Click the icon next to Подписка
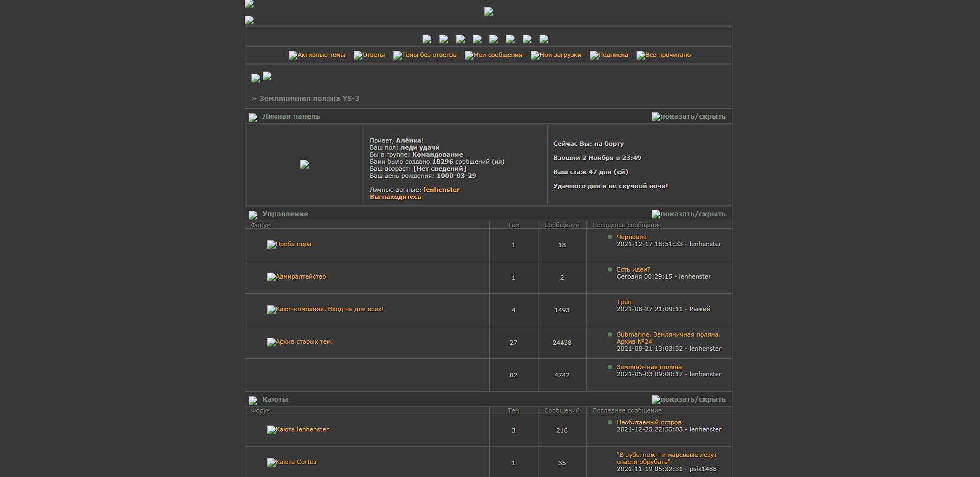Image resolution: width=980 pixels, height=477 pixels. (594, 55)
